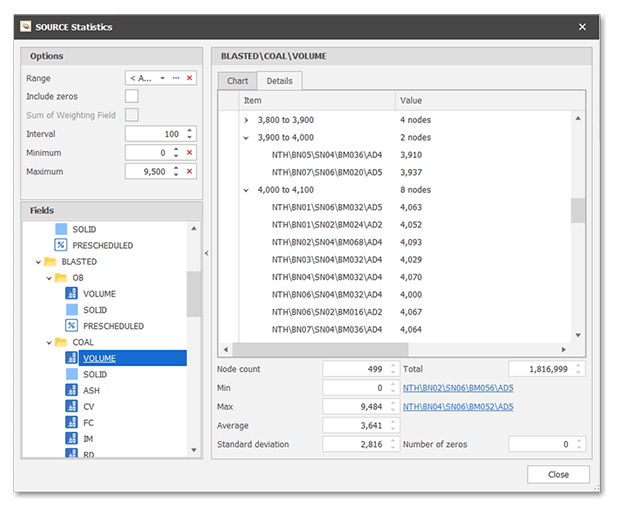Open the Range ellipsis browse button
Viewport: 634px width, 518px height.
(x=175, y=78)
